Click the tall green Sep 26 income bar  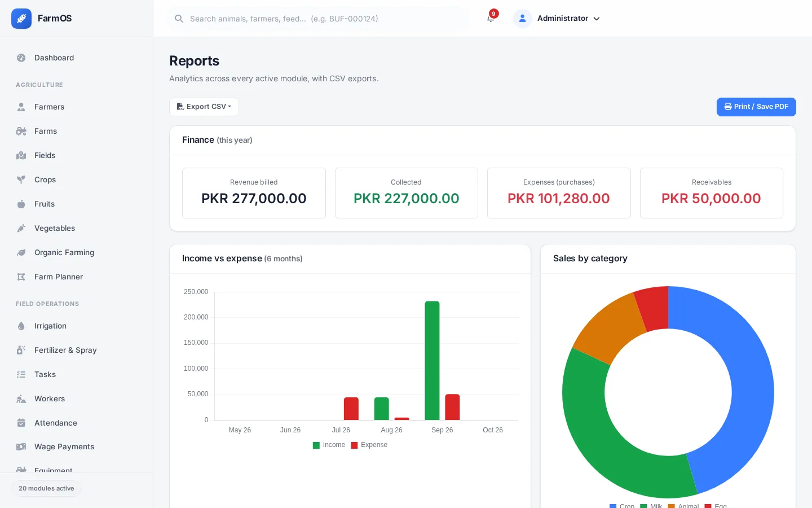tap(432, 361)
